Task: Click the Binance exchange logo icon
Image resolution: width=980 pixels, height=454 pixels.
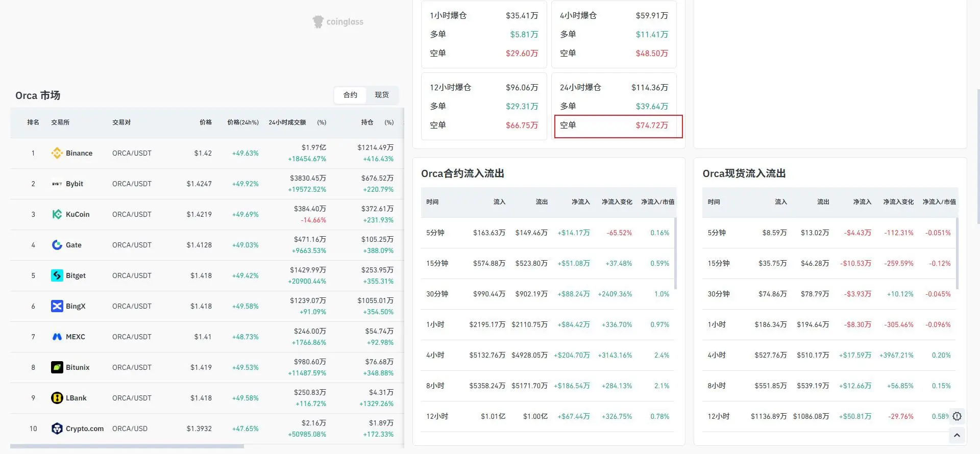Action: click(x=57, y=153)
